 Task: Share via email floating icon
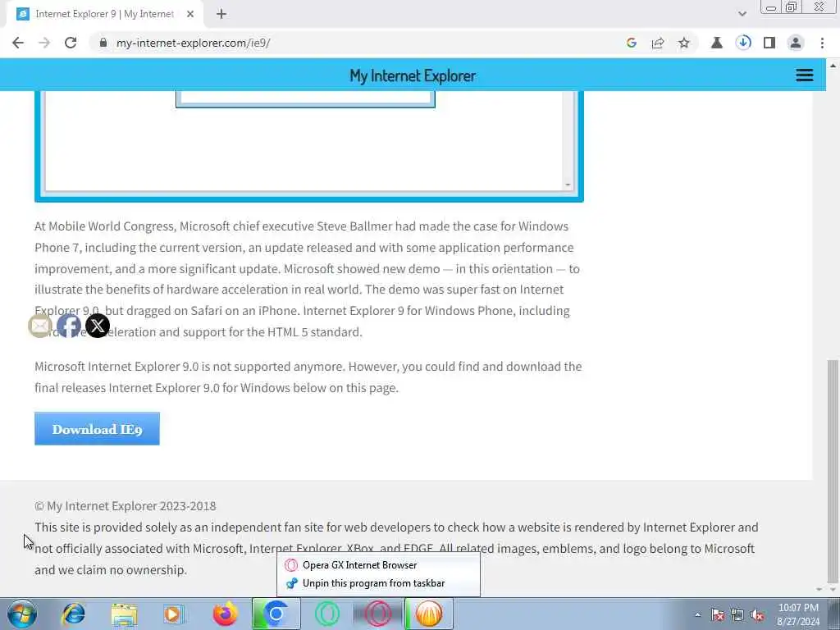tap(40, 326)
